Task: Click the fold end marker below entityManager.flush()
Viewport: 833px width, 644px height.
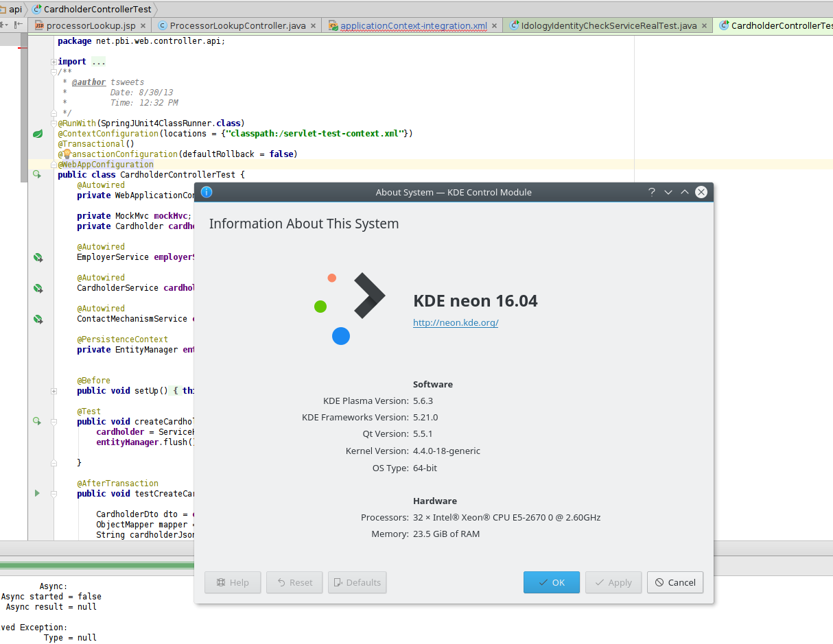Action: 54,463
